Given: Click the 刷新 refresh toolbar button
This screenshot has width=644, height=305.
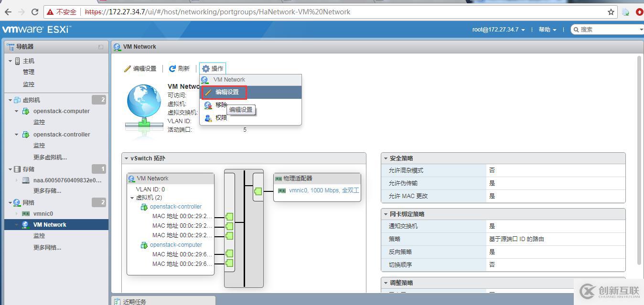Looking at the screenshot, I should (x=179, y=69).
